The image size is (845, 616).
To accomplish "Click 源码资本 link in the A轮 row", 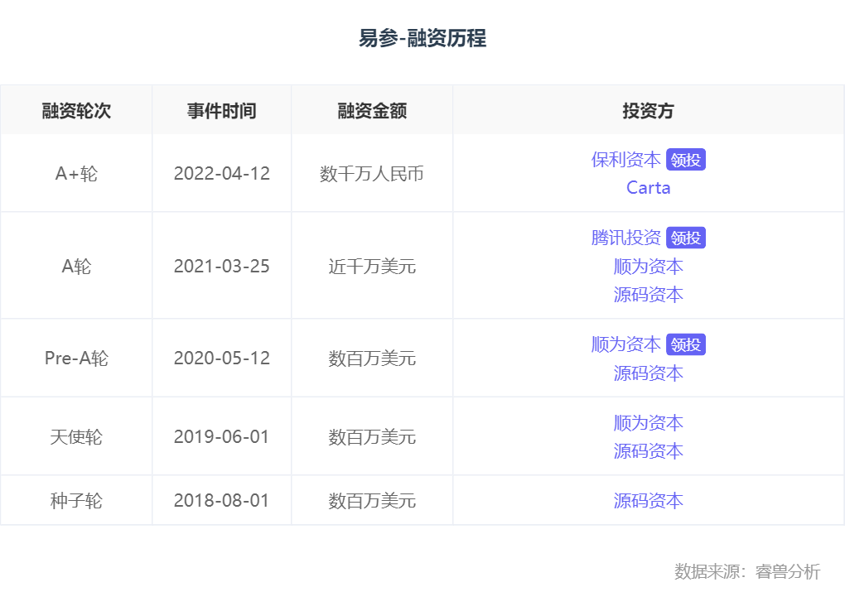I will (649, 295).
